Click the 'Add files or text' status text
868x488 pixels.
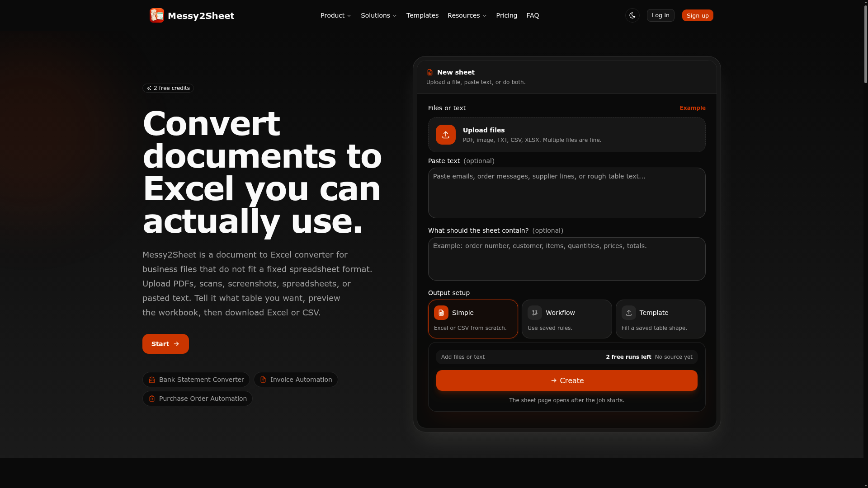(x=463, y=357)
